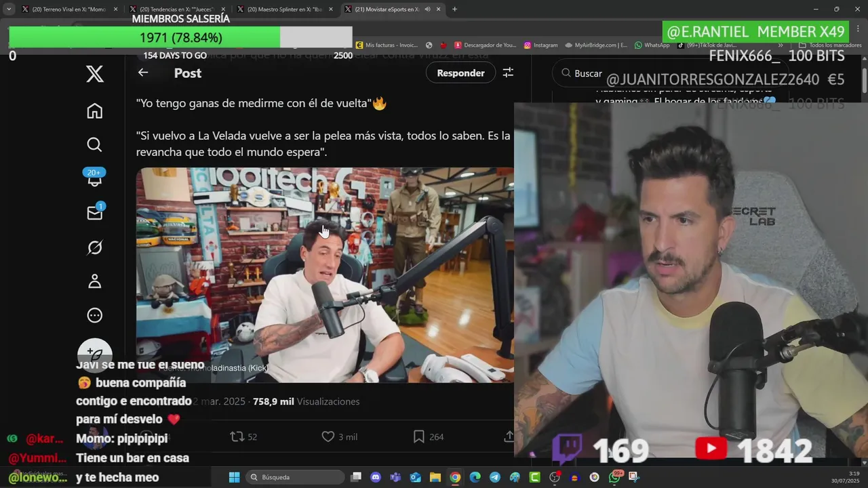This screenshot has width=868, height=488.
Task: Play the embedded video of the post
Action: pyautogui.click(x=325, y=275)
